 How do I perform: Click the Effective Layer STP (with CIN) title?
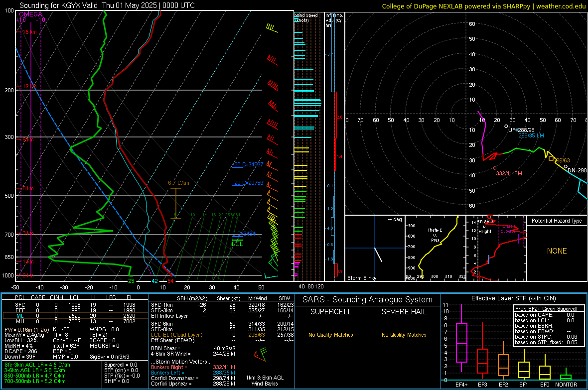point(513,298)
